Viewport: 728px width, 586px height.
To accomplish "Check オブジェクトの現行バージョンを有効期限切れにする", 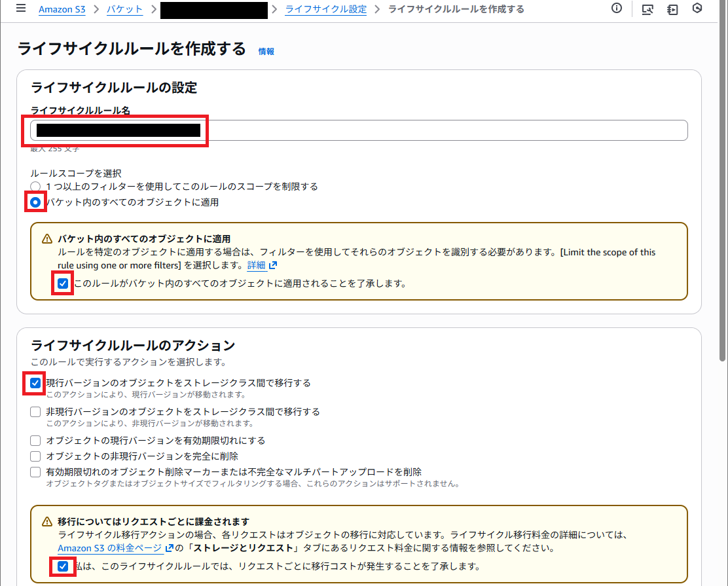I will tap(35, 440).
